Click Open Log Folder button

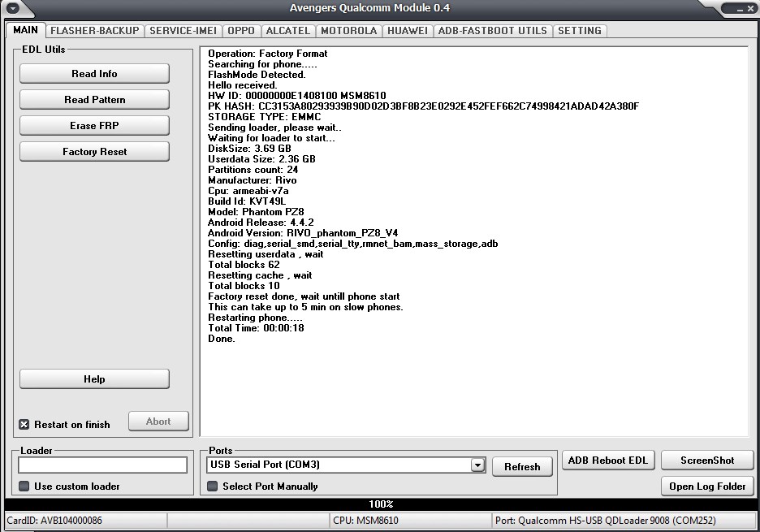pyautogui.click(x=707, y=486)
